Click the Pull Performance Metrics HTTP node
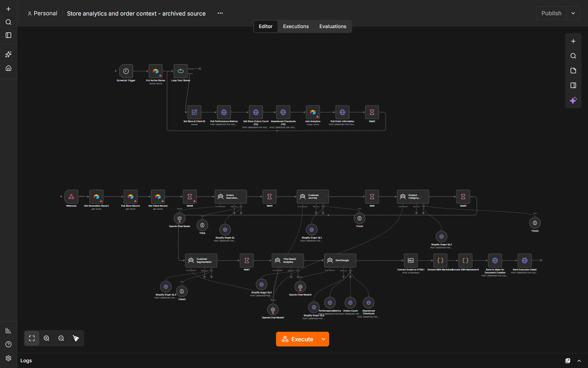This screenshot has height=368, width=588. tap(224, 112)
